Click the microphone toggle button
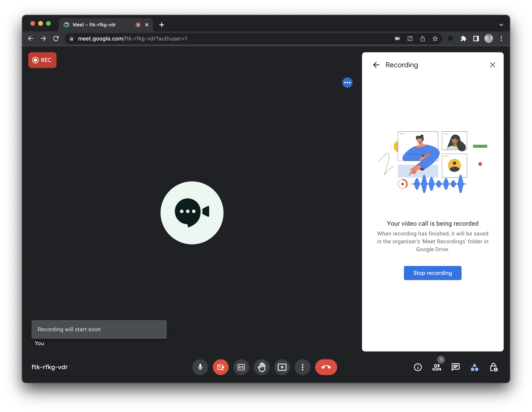Screen dimensions: 532x412 [200, 367]
